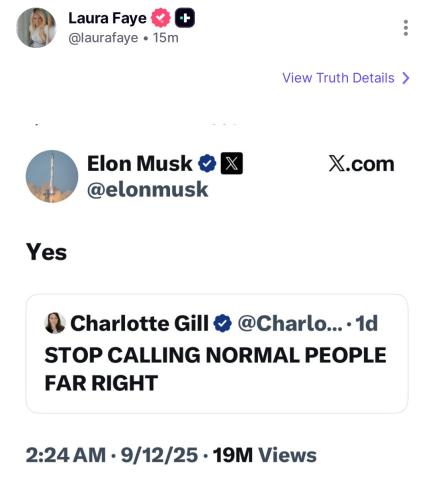This screenshot has width=434, height=500.
Task: Open the three-dot post options menu
Action: tap(405, 28)
